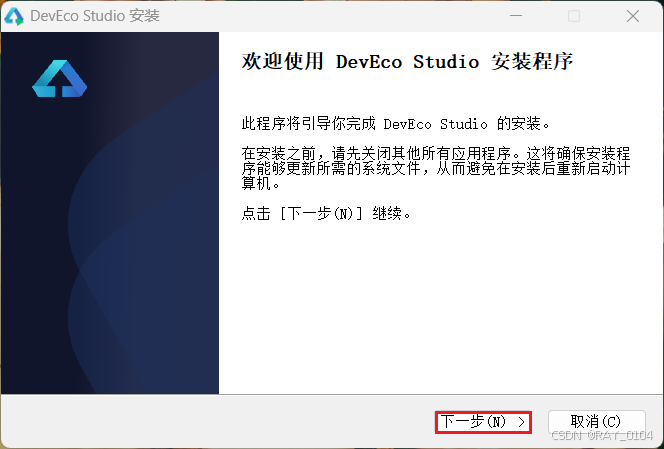Click the DevEco Studio title bar icon

14,16
